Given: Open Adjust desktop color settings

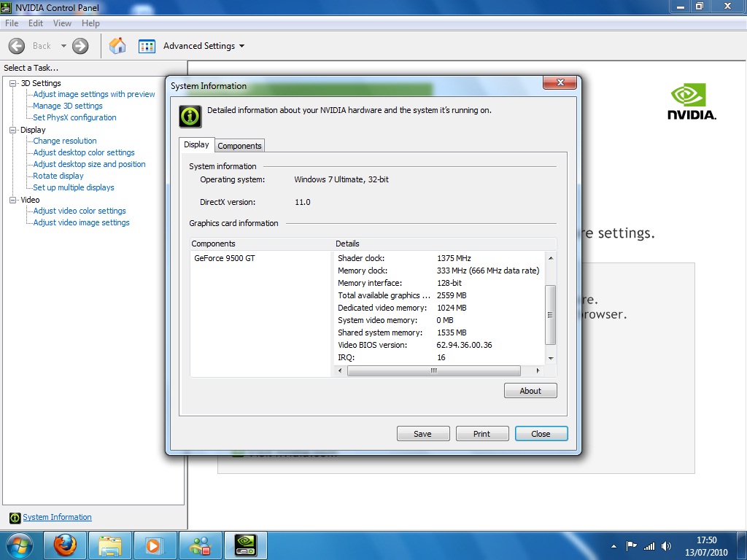Looking at the screenshot, I should click(x=84, y=153).
